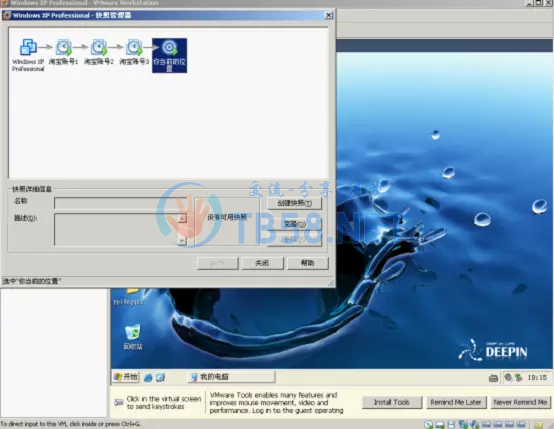Click the floppy device icon in VMware status bar
The height and width of the screenshot is (429, 554).
pos(451,424)
